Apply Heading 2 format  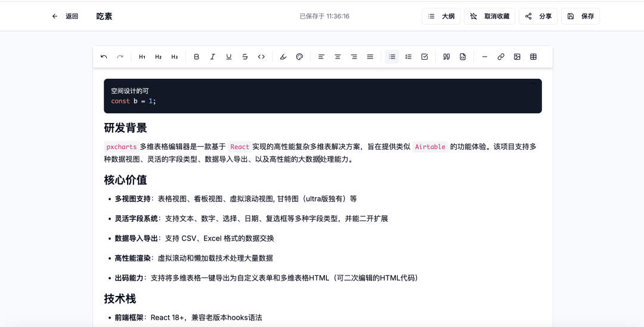pos(158,57)
